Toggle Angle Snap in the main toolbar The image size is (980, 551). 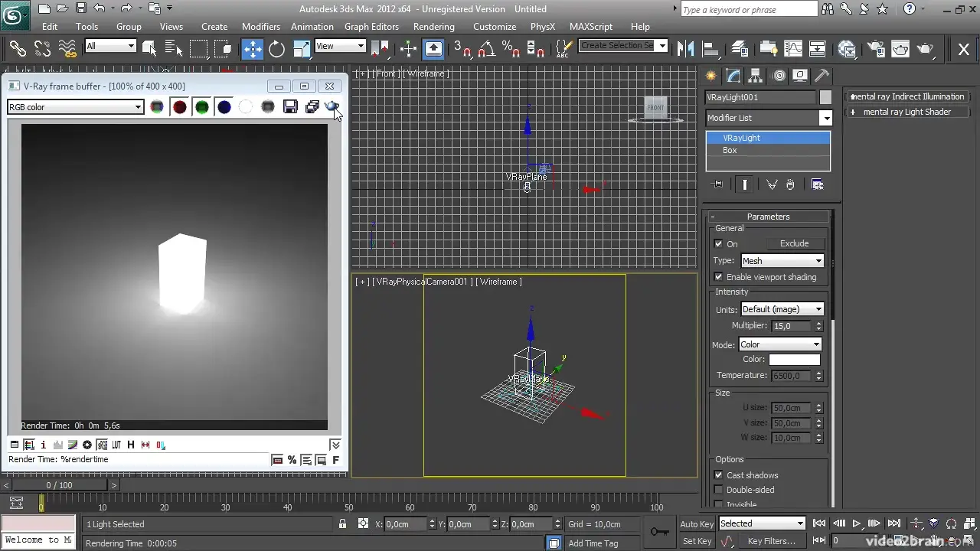[486, 49]
